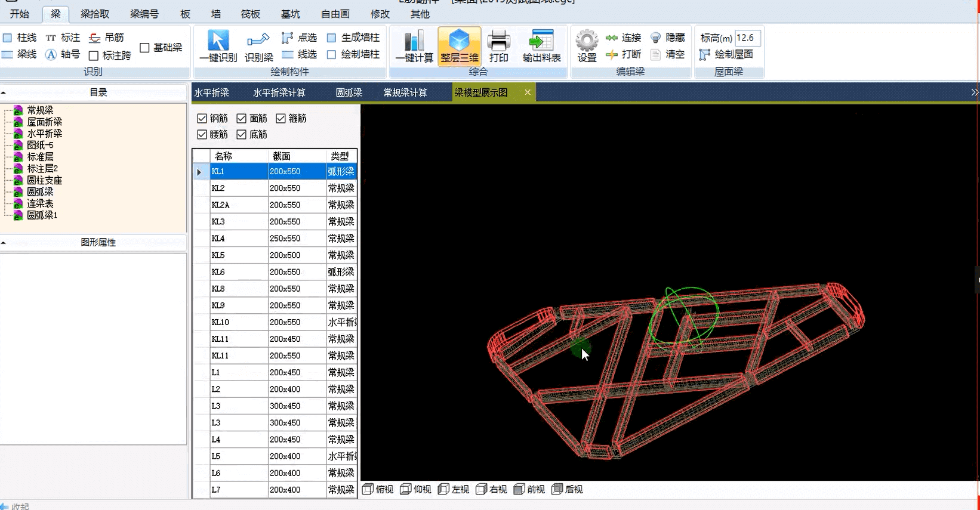Screen dimensions: 980x510
Task: Toggle the 整层三维 3D view button
Action: (x=459, y=42)
